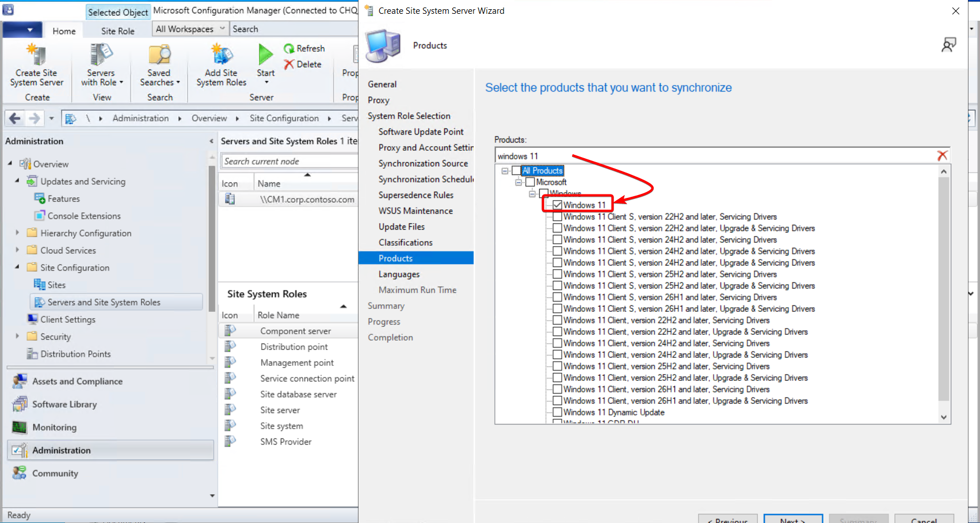Screen dimensions: 980x523
Task: Expand the Cloud Services node
Action: click(17, 250)
